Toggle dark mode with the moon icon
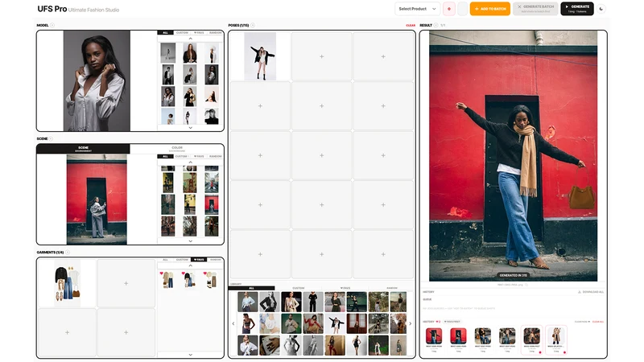The height and width of the screenshot is (362, 644). [601, 9]
